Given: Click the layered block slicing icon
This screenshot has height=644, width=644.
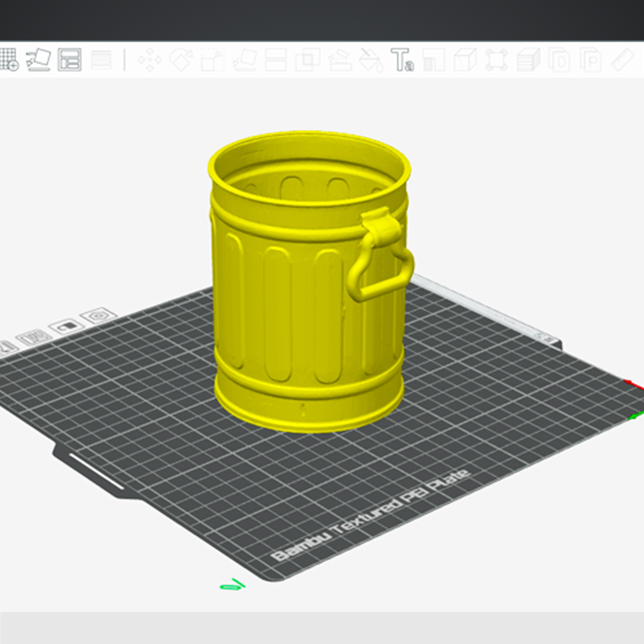Looking at the screenshot, I should point(528,60).
